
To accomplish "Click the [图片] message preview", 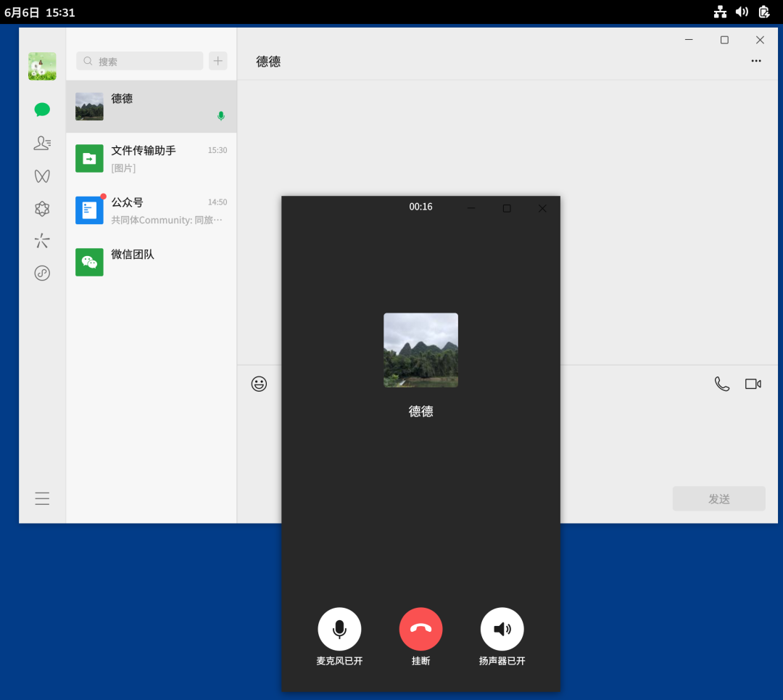I will point(123,168).
